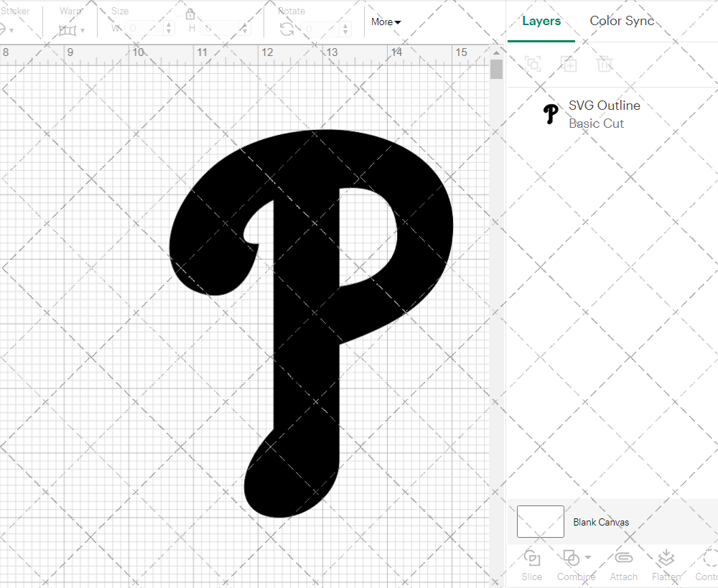
Task: Click inside the Width input field
Action: click(144, 27)
